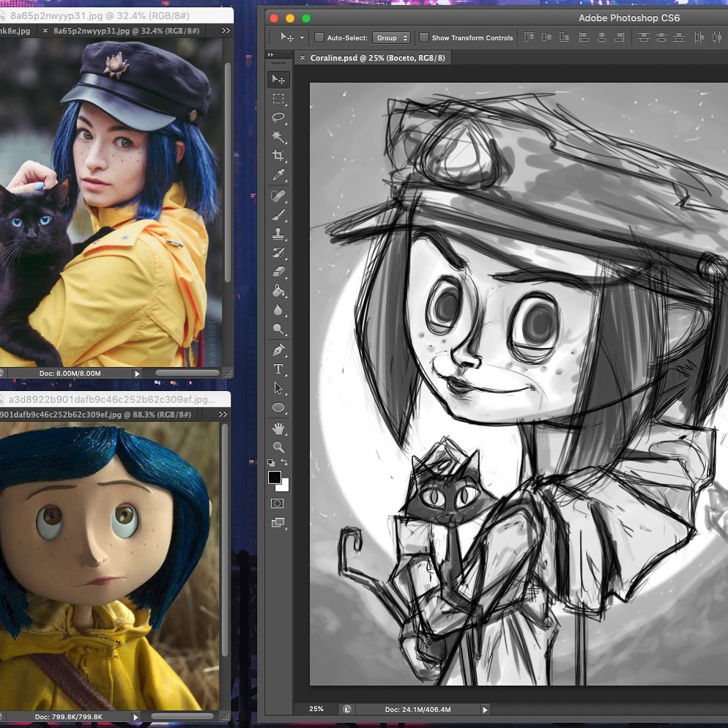Click vertical scrollbar in the cosplay photo window
Screen dimensions: 728x728
(228, 172)
